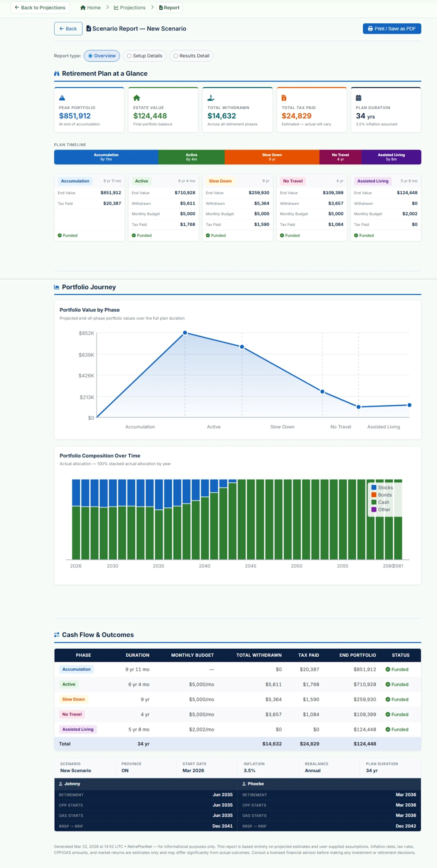437x868 pixels.
Task: Click the Bonds legend color swatch
Action: [x=374, y=495]
